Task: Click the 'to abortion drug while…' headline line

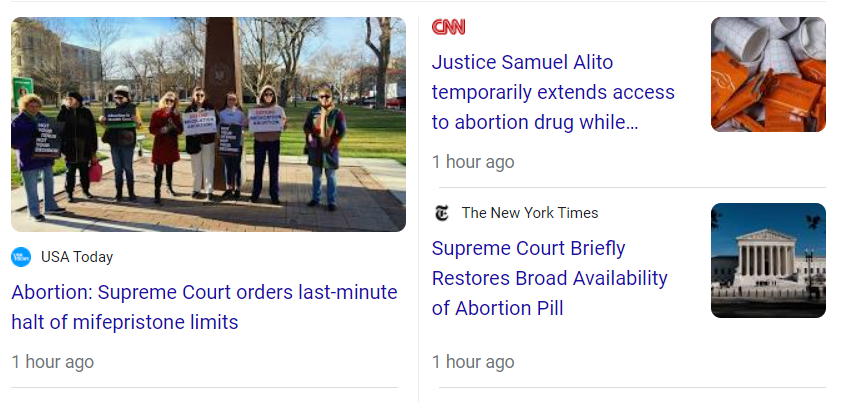Action: coord(535,122)
